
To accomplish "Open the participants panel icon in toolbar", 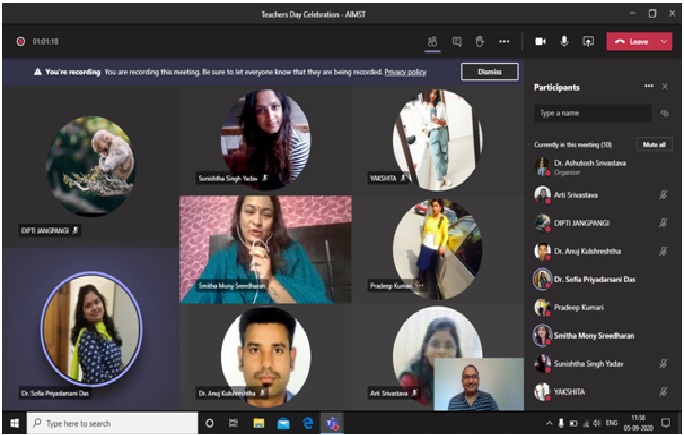I will pyautogui.click(x=432, y=41).
